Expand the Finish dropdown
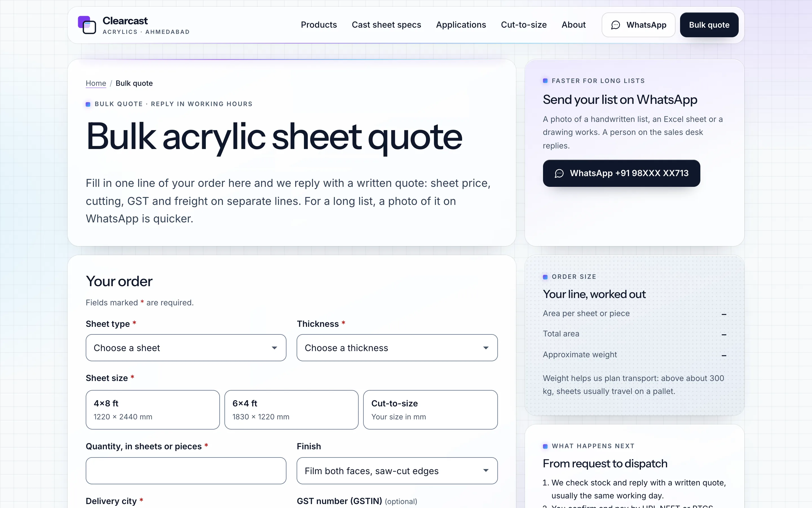 click(397, 471)
